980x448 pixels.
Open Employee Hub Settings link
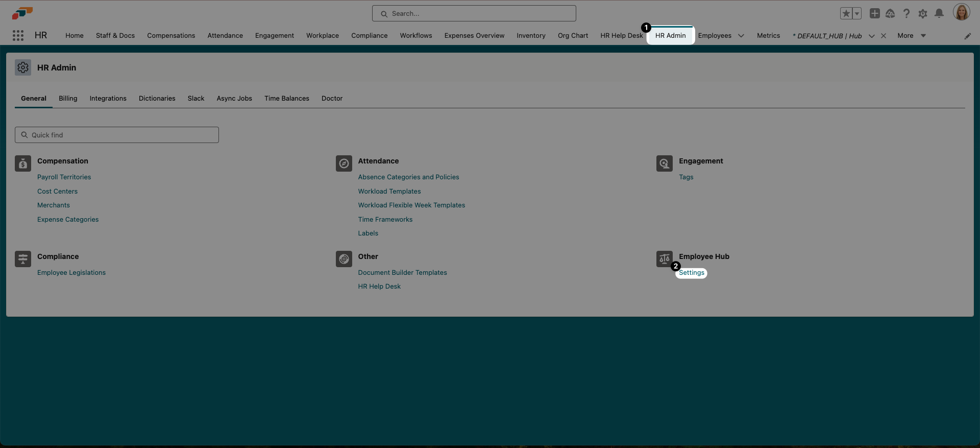[x=691, y=273]
